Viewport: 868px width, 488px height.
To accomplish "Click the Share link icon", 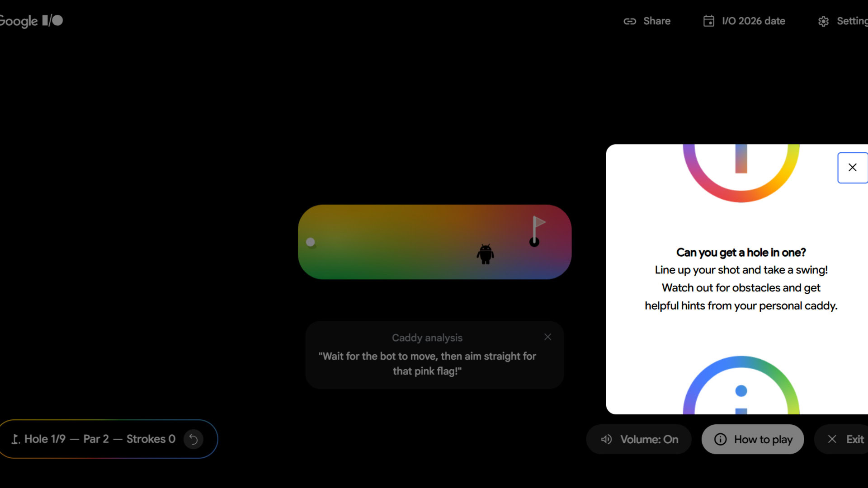I will [630, 21].
